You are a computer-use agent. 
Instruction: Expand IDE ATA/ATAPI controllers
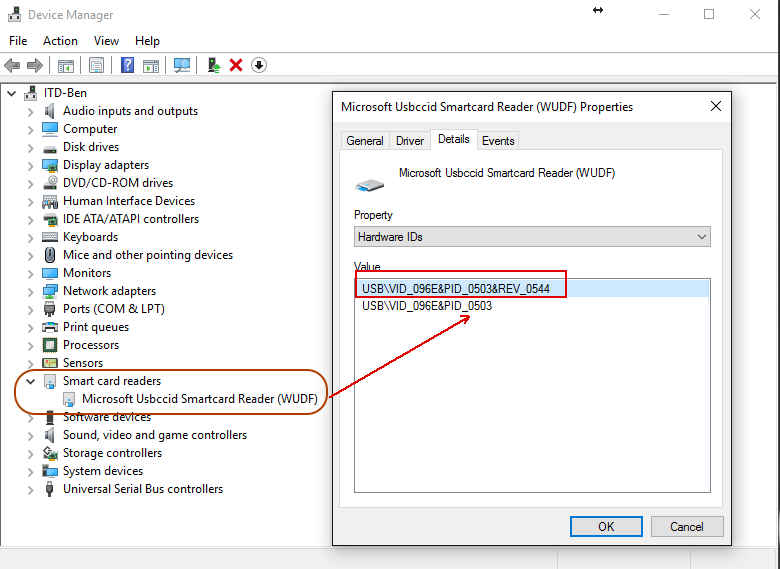30,219
